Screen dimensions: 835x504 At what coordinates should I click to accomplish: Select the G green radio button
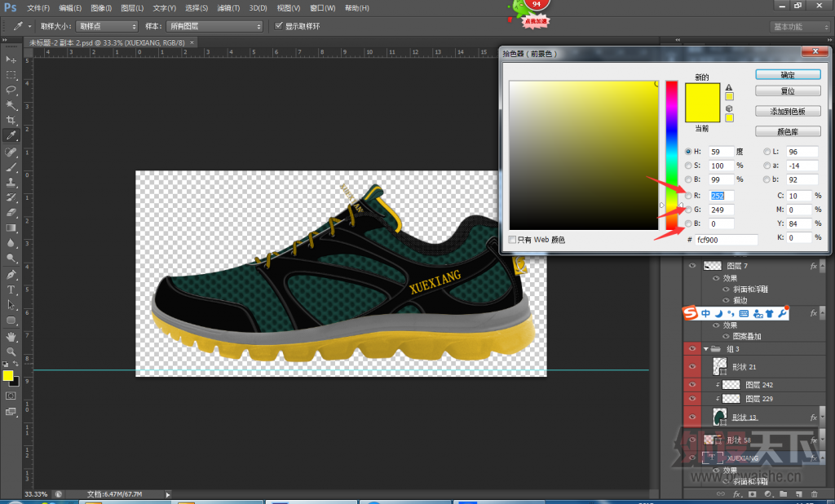pyautogui.click(x=688, y=210)
